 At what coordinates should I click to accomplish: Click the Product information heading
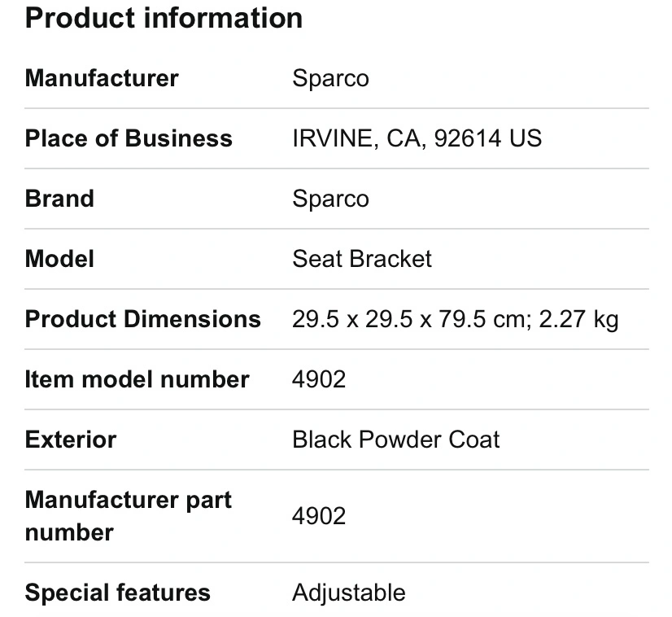164,18
